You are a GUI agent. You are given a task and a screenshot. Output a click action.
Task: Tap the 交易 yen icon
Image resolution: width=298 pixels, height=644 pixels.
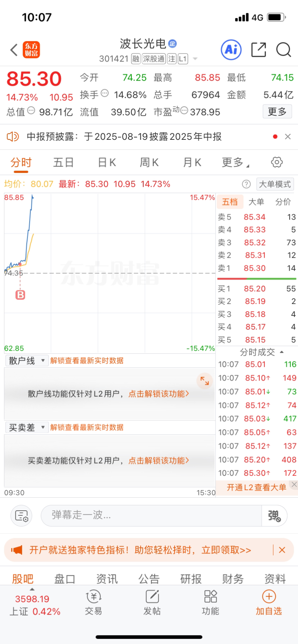[x=94, y=597]
